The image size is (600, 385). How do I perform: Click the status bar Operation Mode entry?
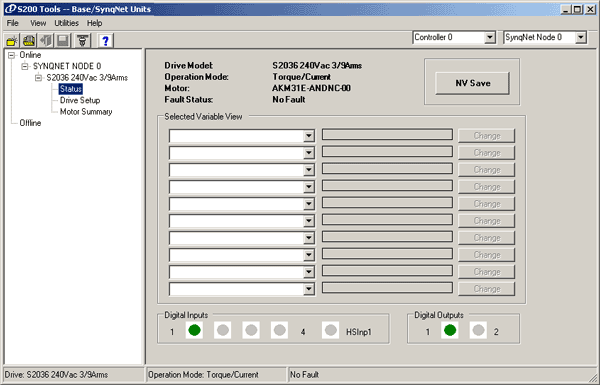[x=216, y=375]
